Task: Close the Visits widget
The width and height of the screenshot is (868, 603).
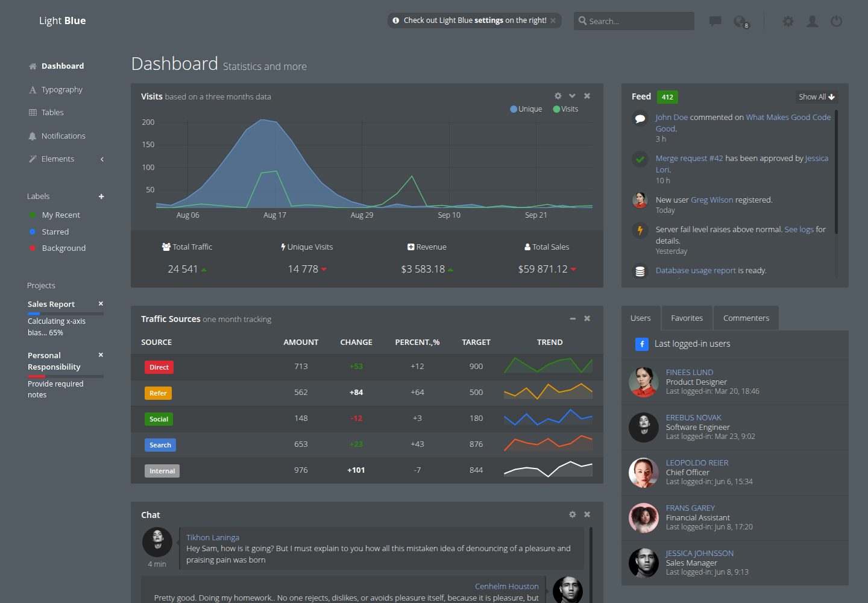Action: coord(587,96)
